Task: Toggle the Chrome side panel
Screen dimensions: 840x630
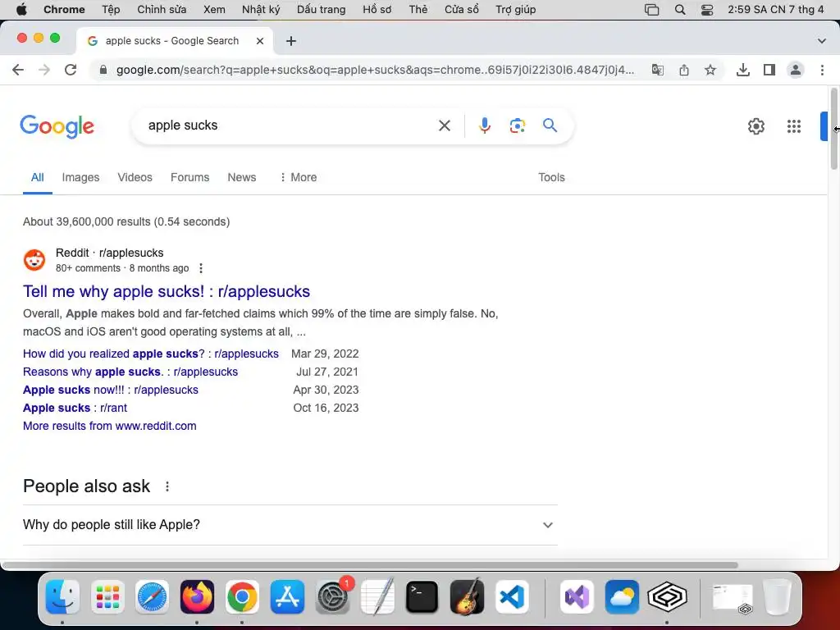Action: tap(769, 70)
